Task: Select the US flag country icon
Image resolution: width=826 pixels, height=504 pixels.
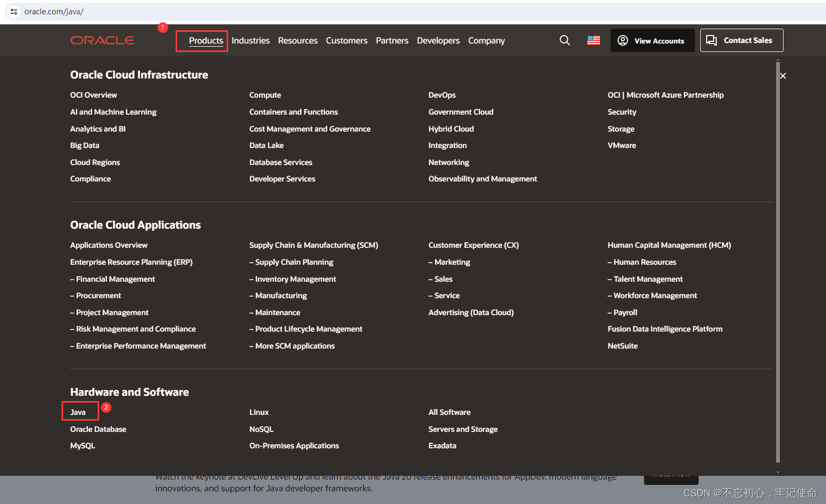Action: click(x=594, y=40)
